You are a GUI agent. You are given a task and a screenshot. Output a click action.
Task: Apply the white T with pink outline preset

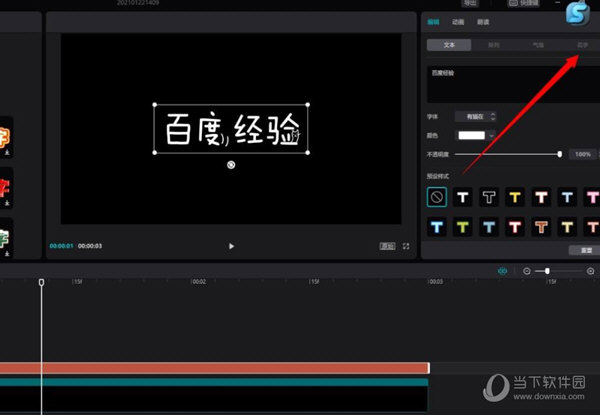click(x=541, y=197)
